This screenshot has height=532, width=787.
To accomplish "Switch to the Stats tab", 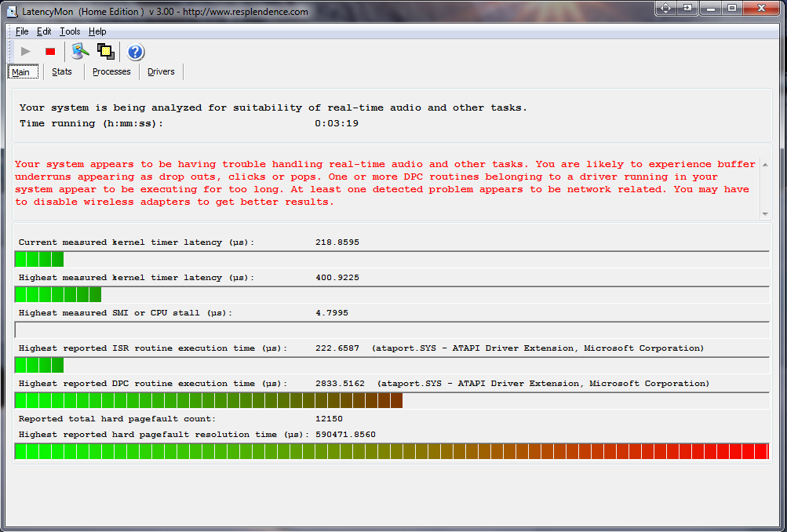I will pyautogui.click(x=62, y=71).
